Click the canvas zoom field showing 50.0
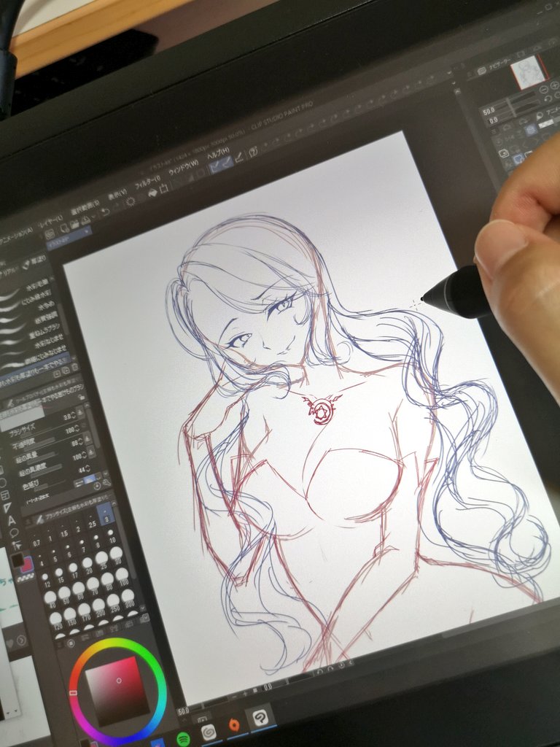 (184, 712)
